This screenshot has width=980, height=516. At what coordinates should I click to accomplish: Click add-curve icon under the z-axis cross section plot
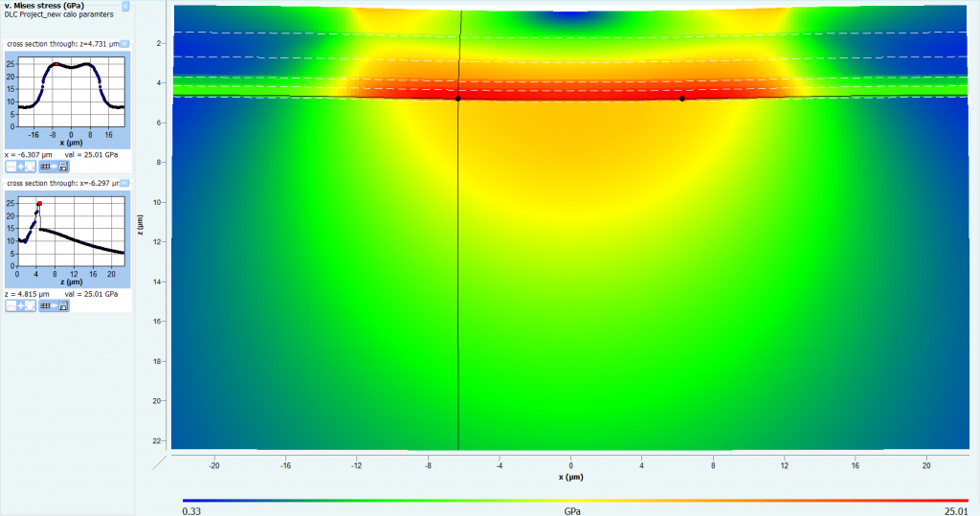pyautogui.click(x=20, y=305)
